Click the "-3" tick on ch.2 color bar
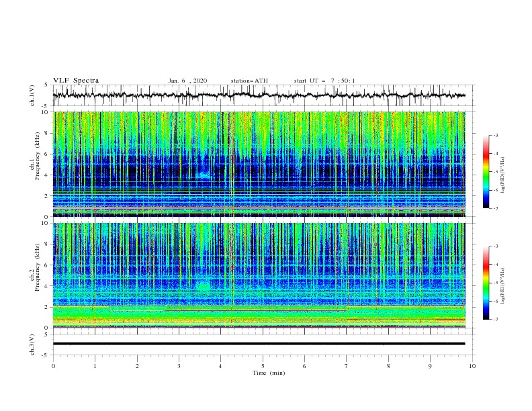The height and width of the screenshot is (411, 532). point(495,246)
